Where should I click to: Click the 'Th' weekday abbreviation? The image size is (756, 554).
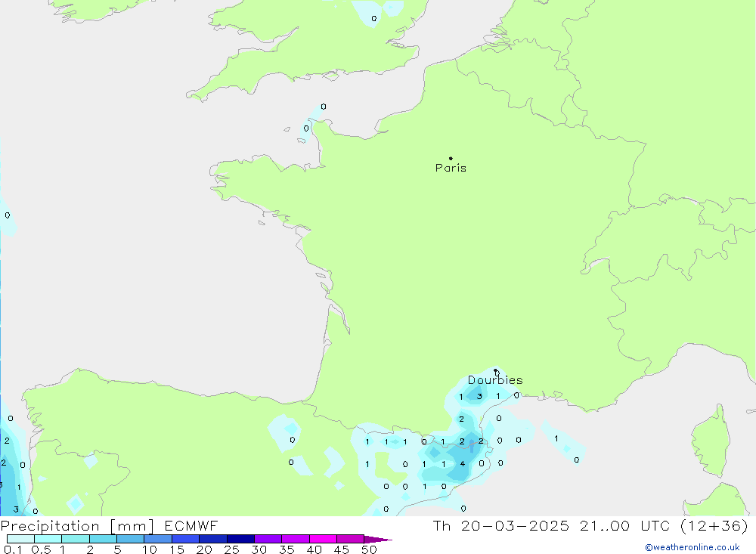442,525
